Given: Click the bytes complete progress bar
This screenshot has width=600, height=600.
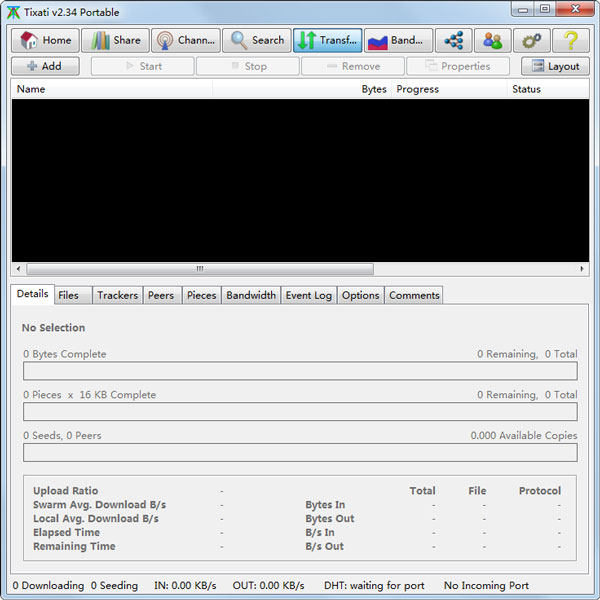Looking at the screenshot, I should (x=300, y=371).
